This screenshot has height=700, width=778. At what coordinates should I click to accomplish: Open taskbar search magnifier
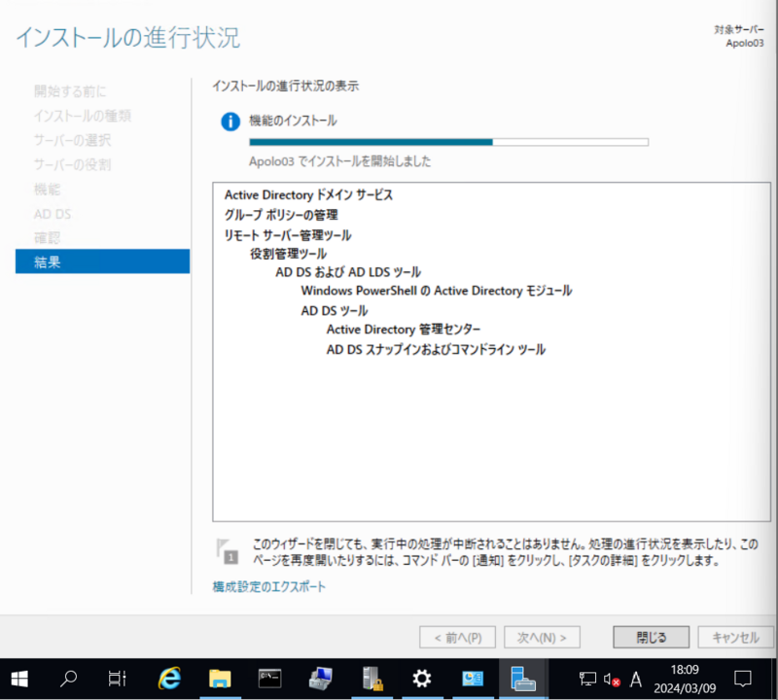(x=68, y=679)
